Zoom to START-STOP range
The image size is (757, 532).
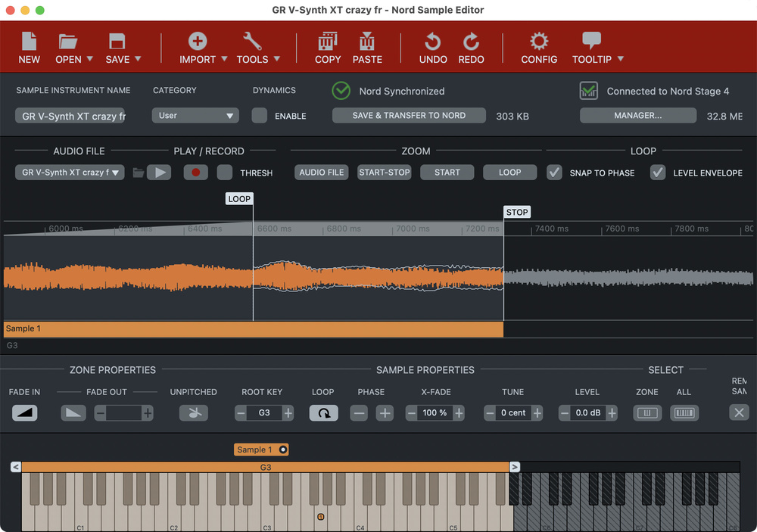(385, 173)
